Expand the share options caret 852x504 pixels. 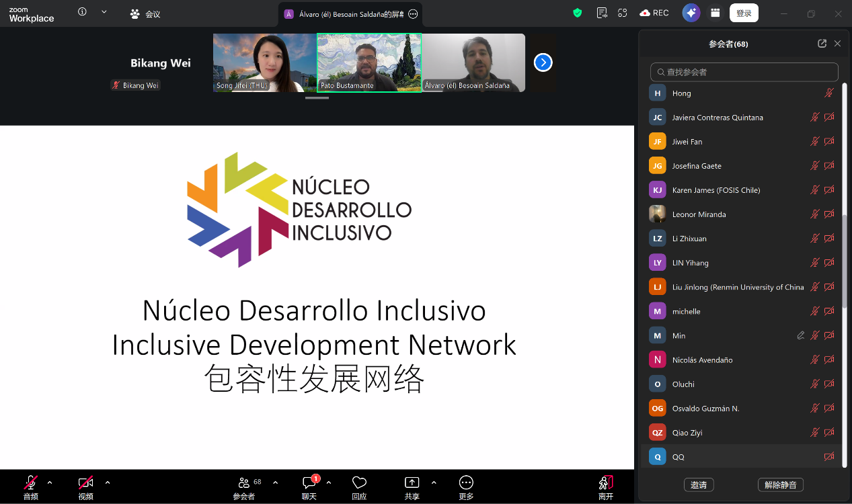click(x=434, y=482)
